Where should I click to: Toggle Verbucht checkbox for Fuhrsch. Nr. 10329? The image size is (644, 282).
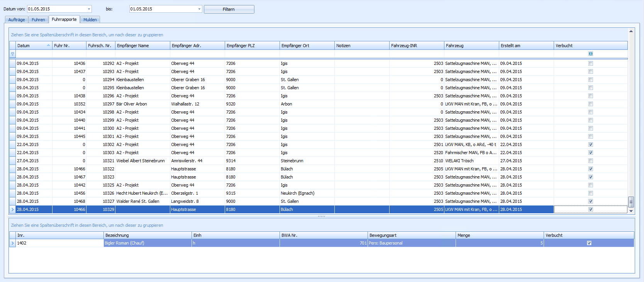pyautogui.click(x=591, y=209)
